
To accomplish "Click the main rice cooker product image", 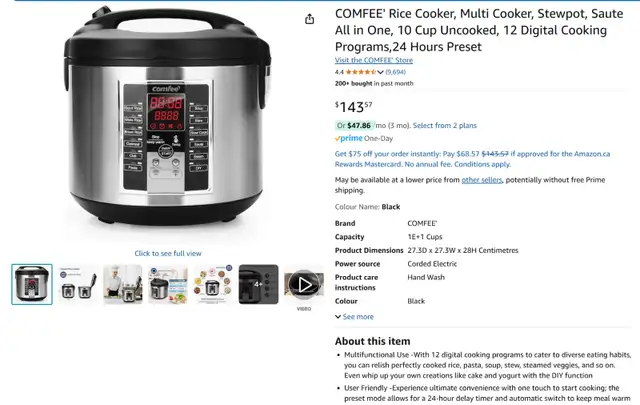I will pyautogui.click(x=167, y=116).
